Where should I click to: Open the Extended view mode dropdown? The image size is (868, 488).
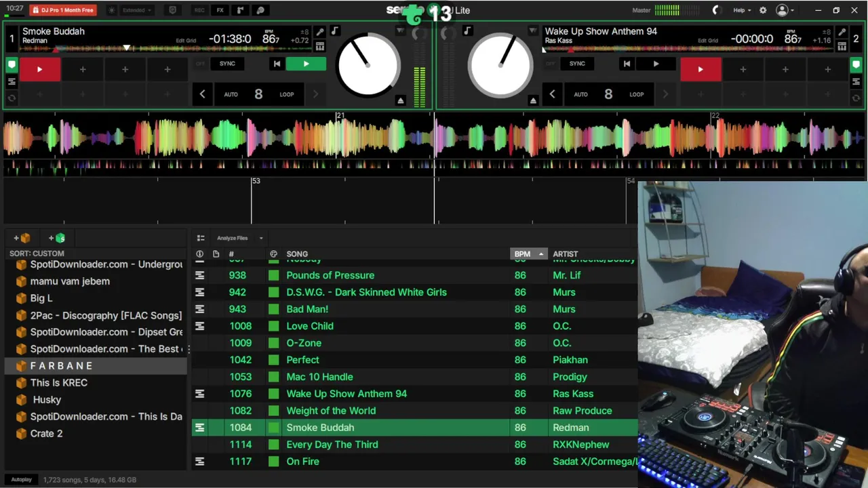point(138,10)
